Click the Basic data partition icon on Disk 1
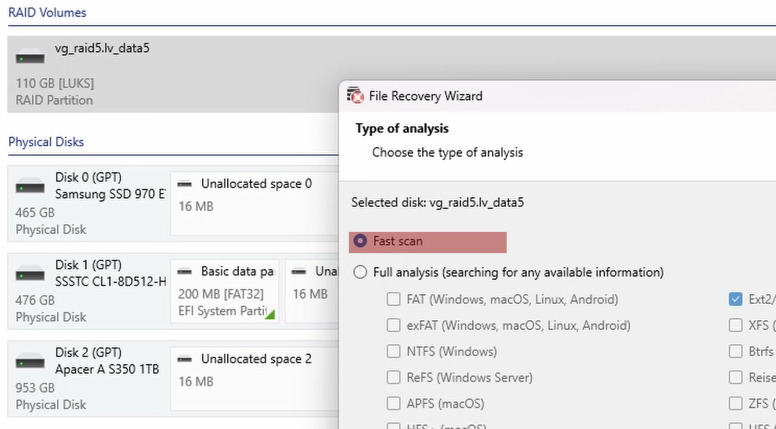776x429 pixels. point(185,272)
